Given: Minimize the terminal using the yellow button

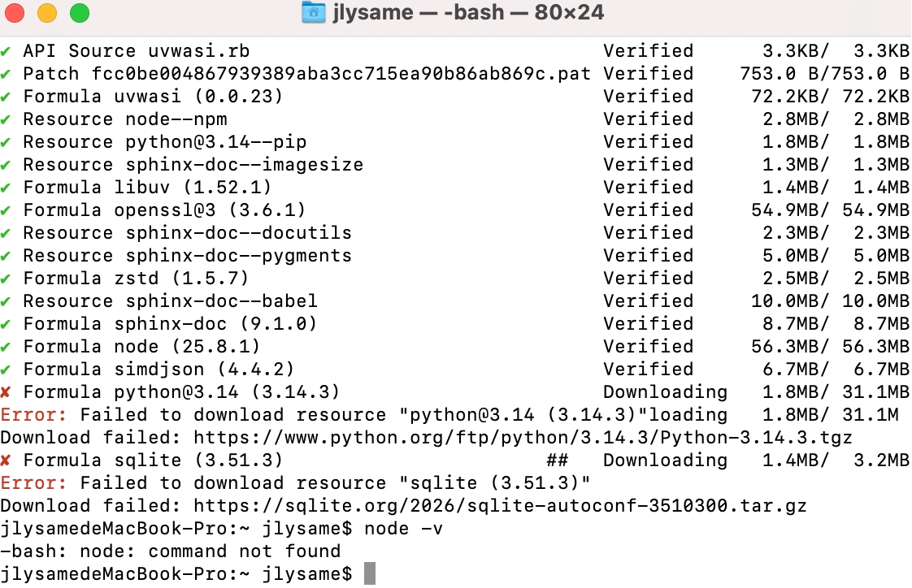Looking at the screenshot, I should click(x=47, y=13).
